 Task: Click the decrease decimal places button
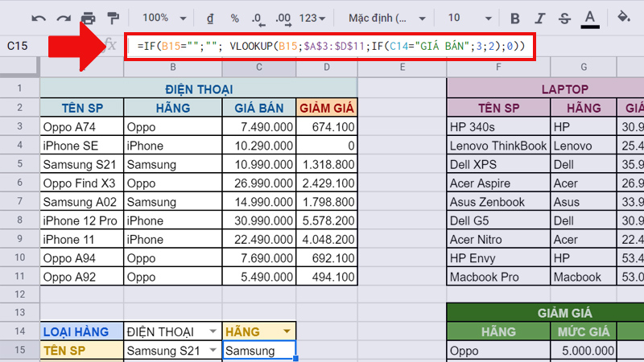click(258, 18)
